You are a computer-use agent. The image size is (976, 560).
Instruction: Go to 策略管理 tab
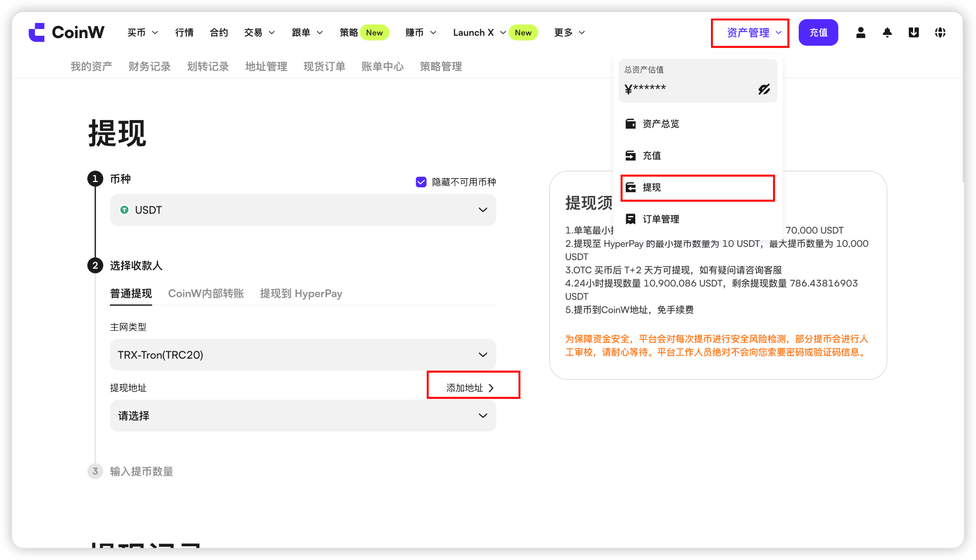pos(441,66)
